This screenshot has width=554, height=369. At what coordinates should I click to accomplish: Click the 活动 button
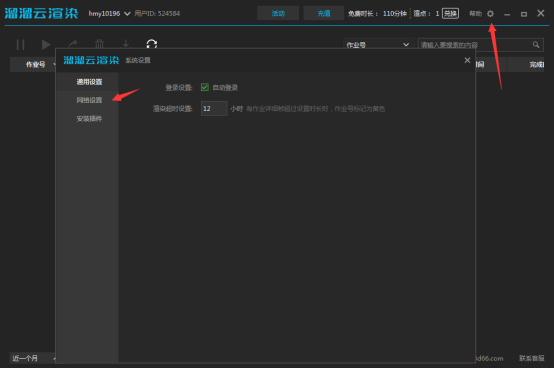pos(278,14)
